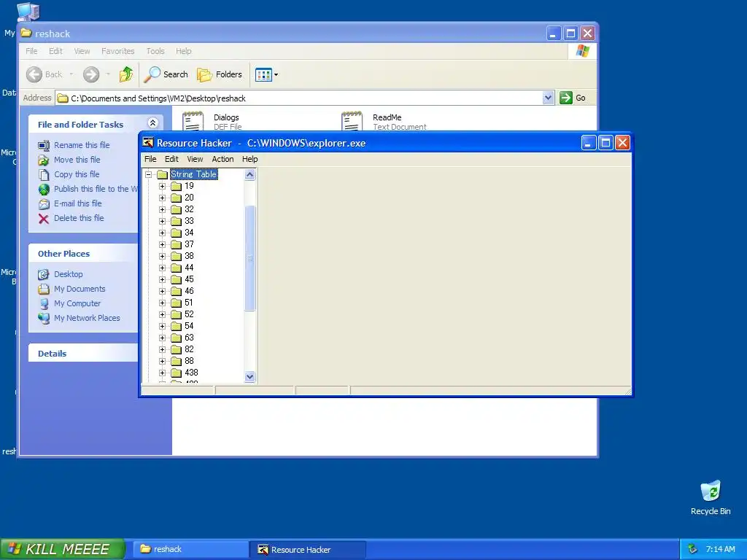Open Favorites menu in reshack window

pyautogui.click(x=117, y=51)
